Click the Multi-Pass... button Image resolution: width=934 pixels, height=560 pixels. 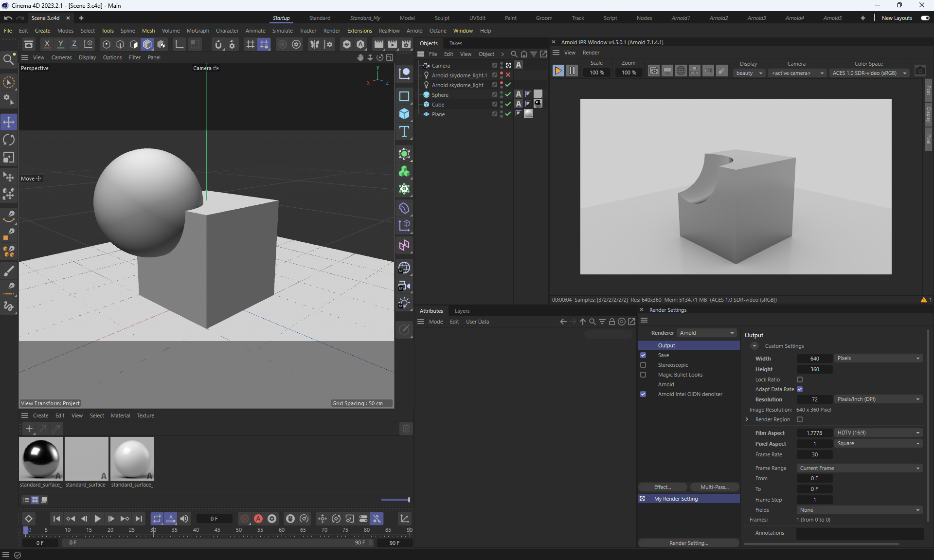[x=714, y=487]
